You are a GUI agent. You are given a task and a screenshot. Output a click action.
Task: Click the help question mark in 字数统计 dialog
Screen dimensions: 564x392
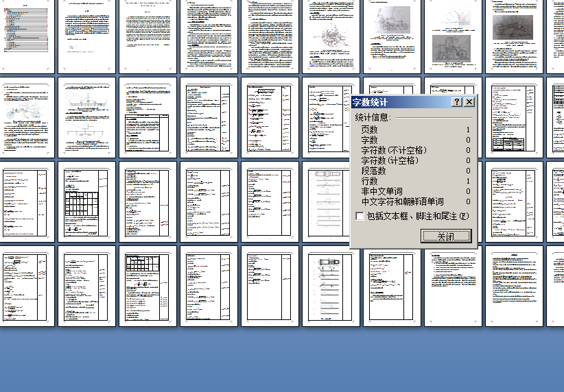457,102
